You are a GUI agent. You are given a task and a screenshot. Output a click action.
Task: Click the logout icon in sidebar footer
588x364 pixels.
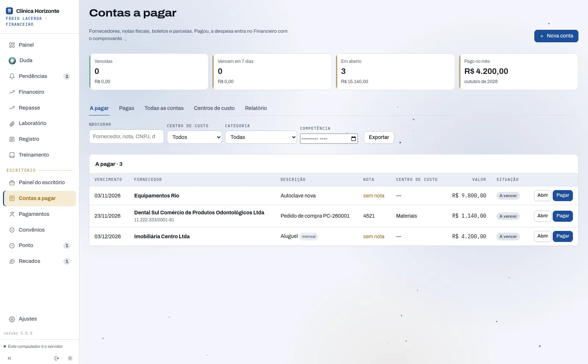tap(57, 358)
